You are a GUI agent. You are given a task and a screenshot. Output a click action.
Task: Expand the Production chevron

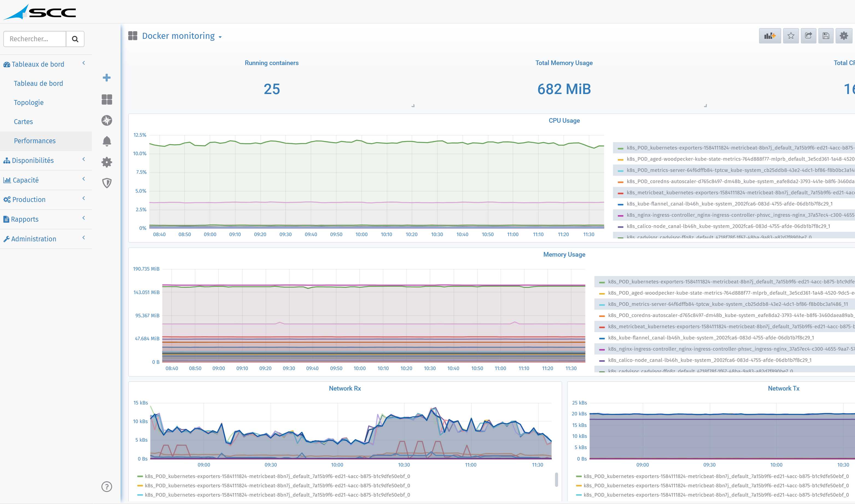pos(84,198)
